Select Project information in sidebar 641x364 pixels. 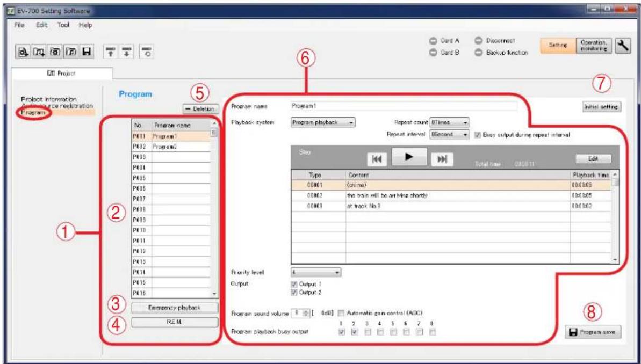click(x=49, y=99)
